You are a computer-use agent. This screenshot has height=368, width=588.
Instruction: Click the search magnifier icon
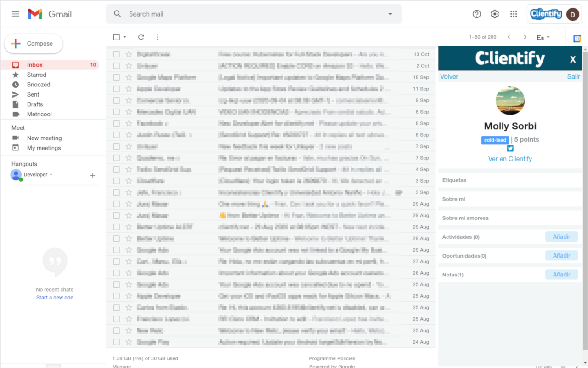click(118, 14)
